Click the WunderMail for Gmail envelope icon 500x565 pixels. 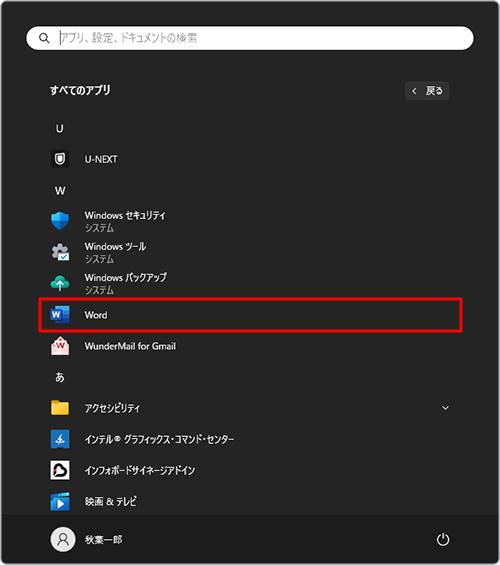click(x=60, y=346)
